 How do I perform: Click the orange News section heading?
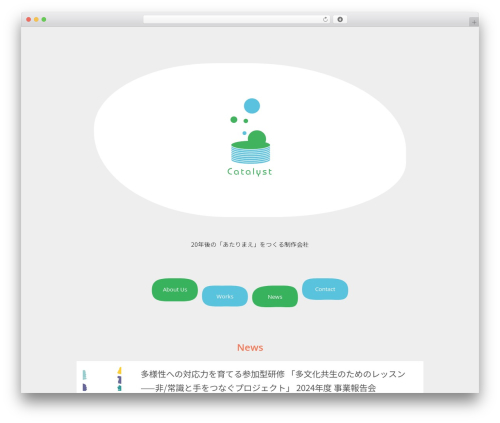pyautogui.click(x=250, y=347)
